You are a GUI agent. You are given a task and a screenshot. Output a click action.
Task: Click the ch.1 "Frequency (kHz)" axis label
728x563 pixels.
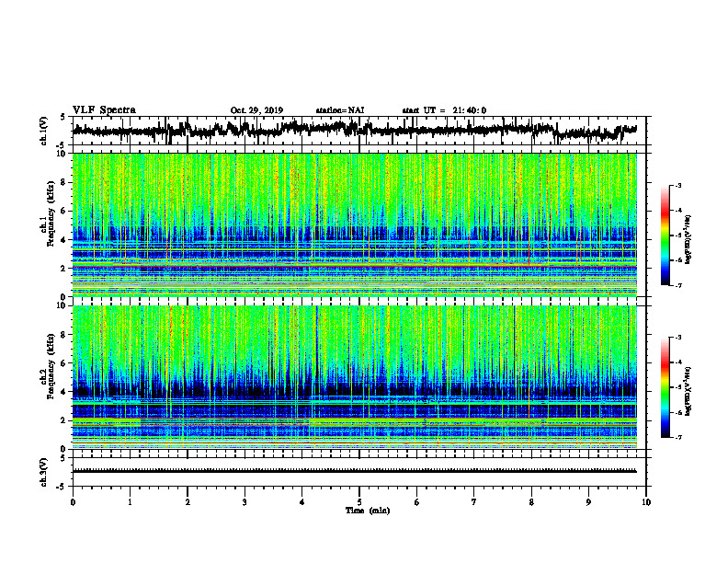(x=51, y=215)
